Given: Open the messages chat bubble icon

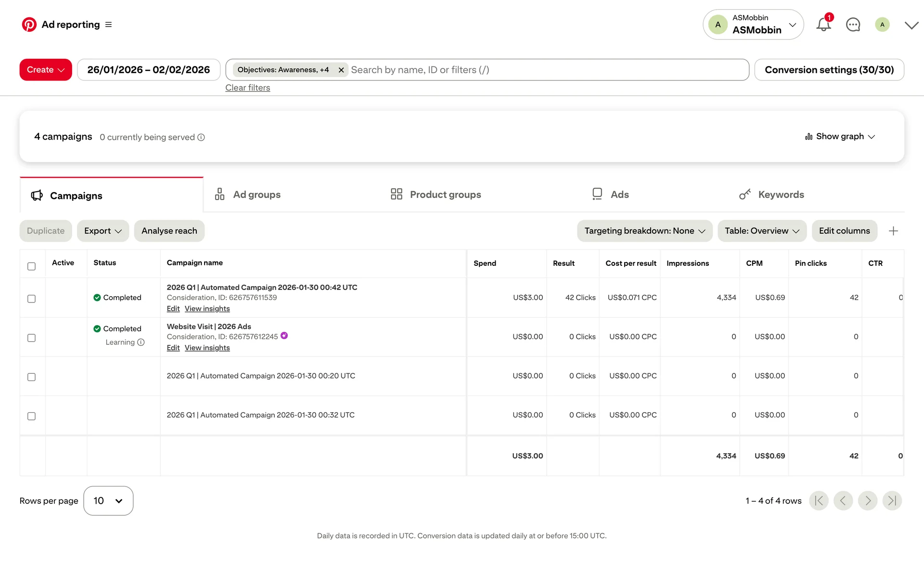Looking at the screenshot, I should 853,25.
